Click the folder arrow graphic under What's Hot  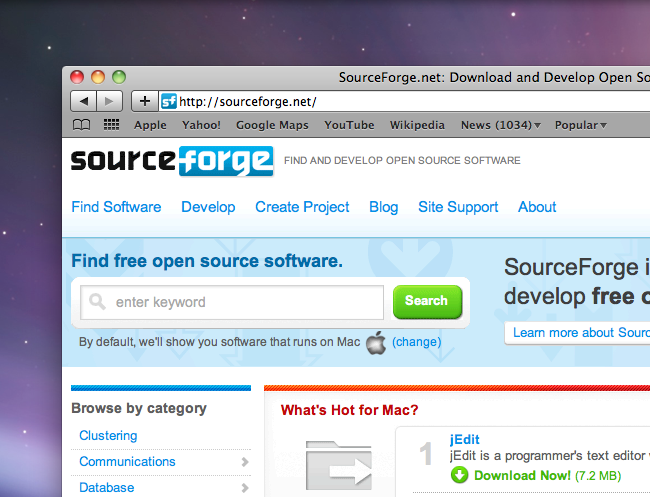(339, 465)
